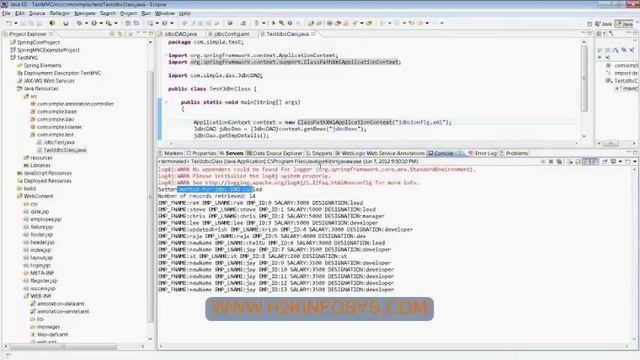Open the Debug launch dropdown arrow
Screen dimensions: 640x360
[86, 23]
